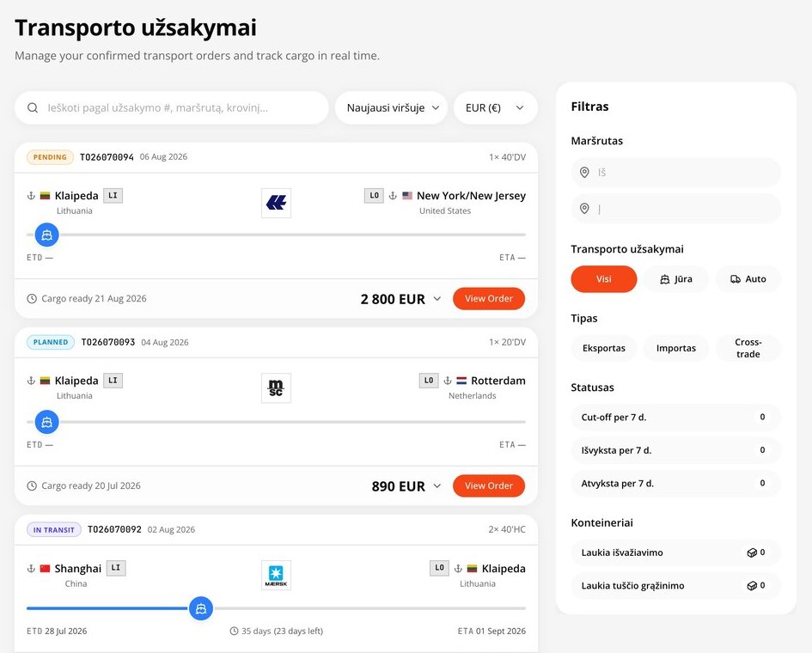Toggle Cut-off per 7 d. status filter
This screenshot has height=653, width=812.
pos(675,418)
